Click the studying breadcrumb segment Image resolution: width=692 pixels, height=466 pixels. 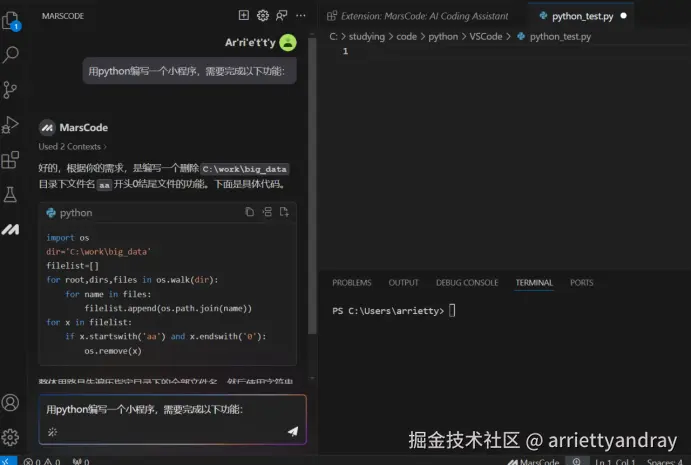366,36
